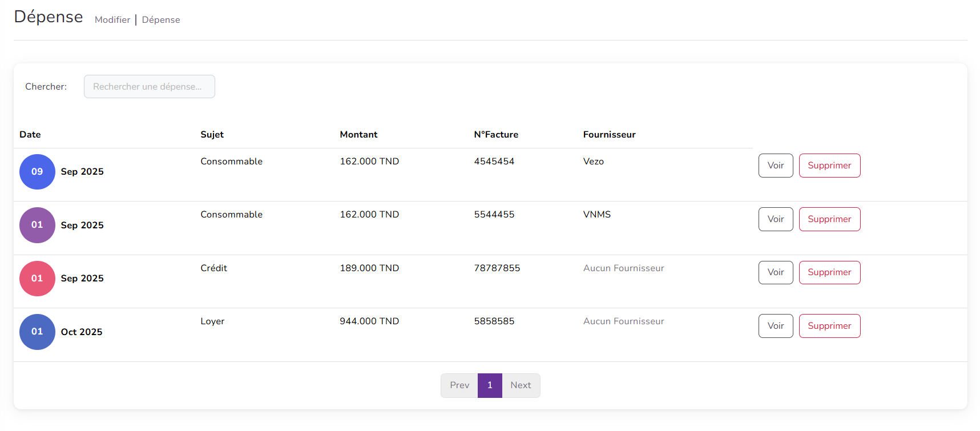This screenshot has width=980, height=431.
Task: Click the pink 01 Sep date badge
Action: [x=37, y=279]
